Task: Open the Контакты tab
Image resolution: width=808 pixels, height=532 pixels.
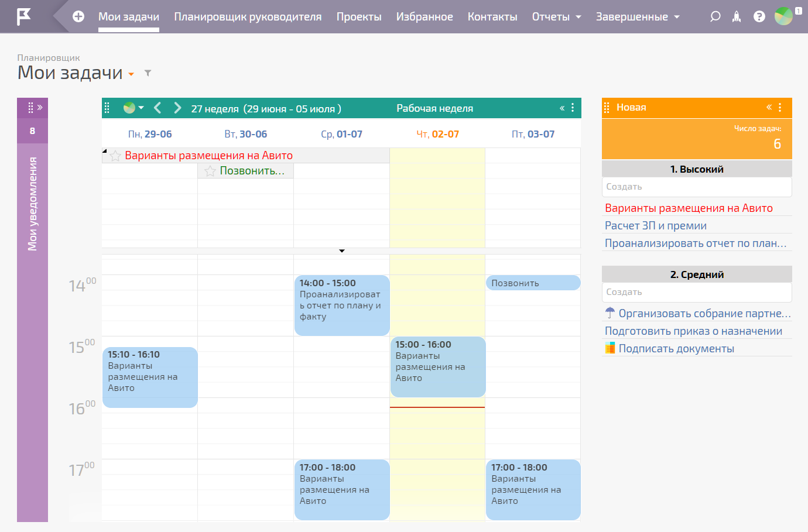Action: [492, 16]
